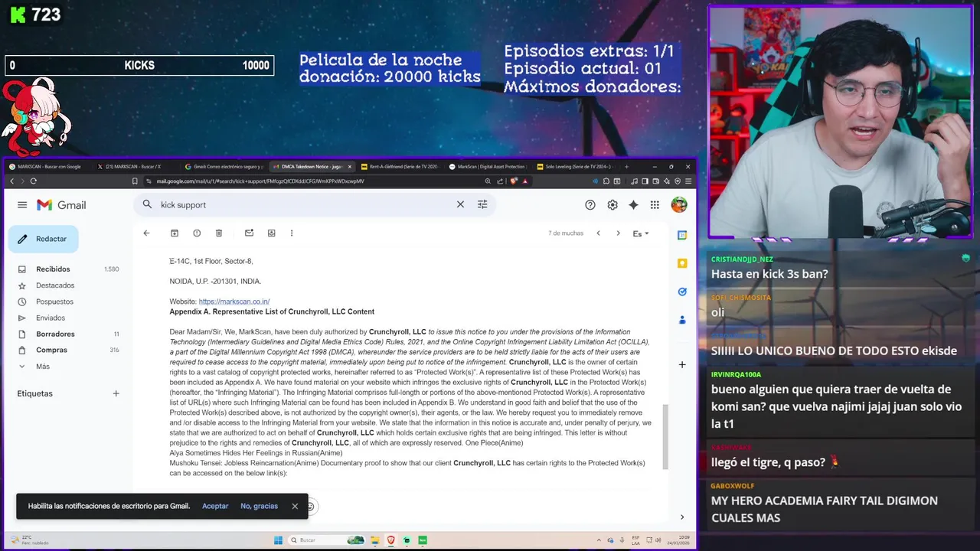
Task: Open the Google account avatar menu
Action: (x=679, y=205)
